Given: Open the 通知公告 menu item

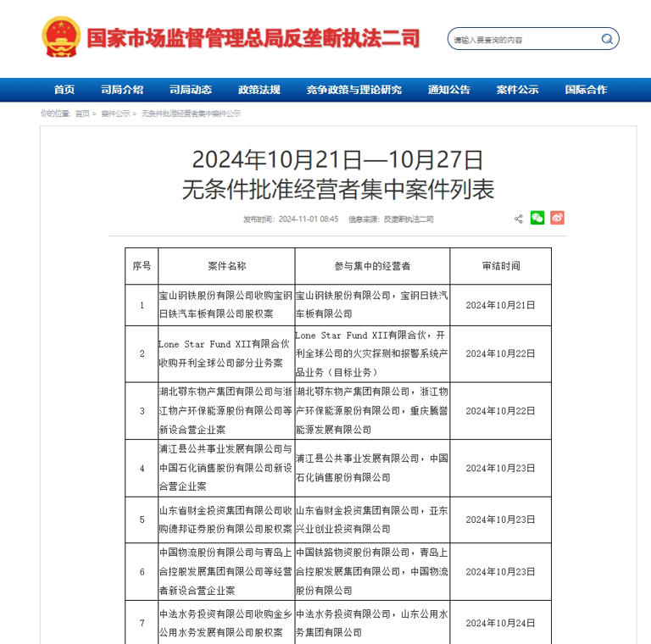Looking at the screenshot, I should point(449,90).
